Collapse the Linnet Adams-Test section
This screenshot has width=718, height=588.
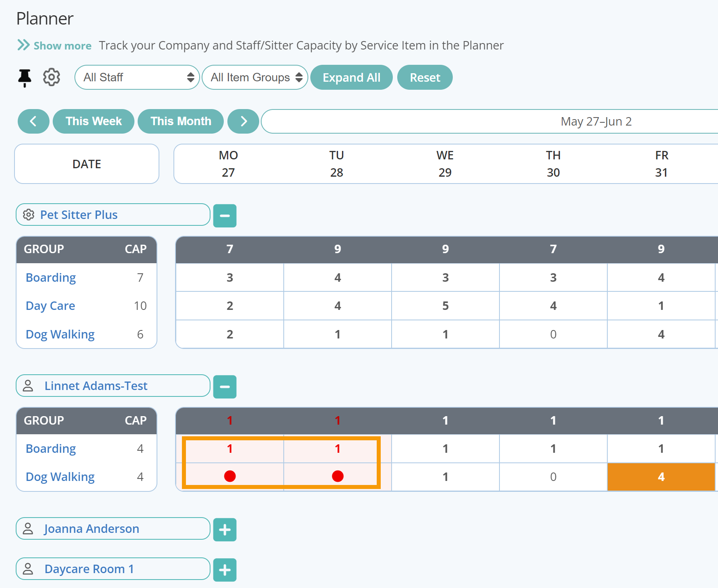pos(225,387)
